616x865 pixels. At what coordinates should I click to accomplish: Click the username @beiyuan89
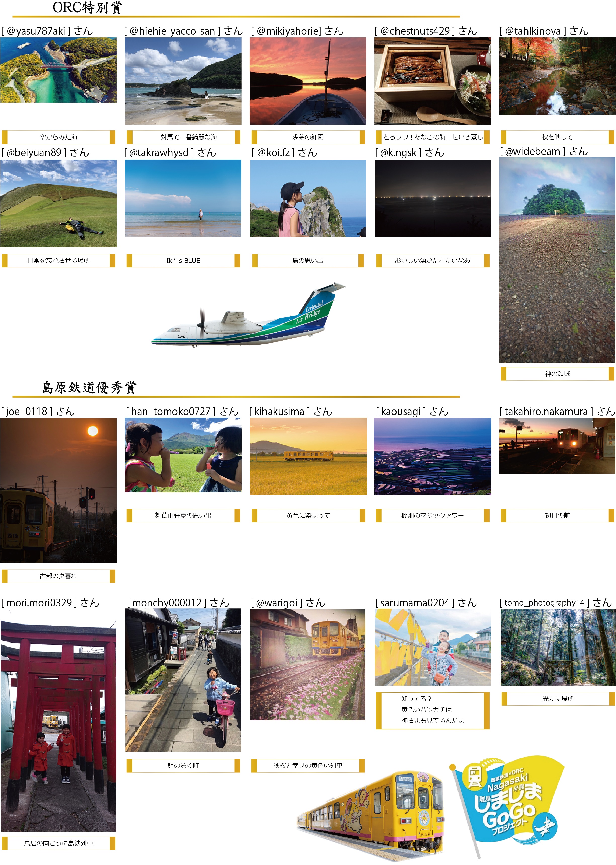34,152
